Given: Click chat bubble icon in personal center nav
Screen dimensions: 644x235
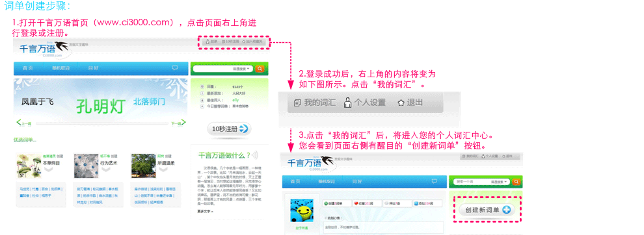Looking at the screenshot, I should pyautogui.click(x=434, y=181).
